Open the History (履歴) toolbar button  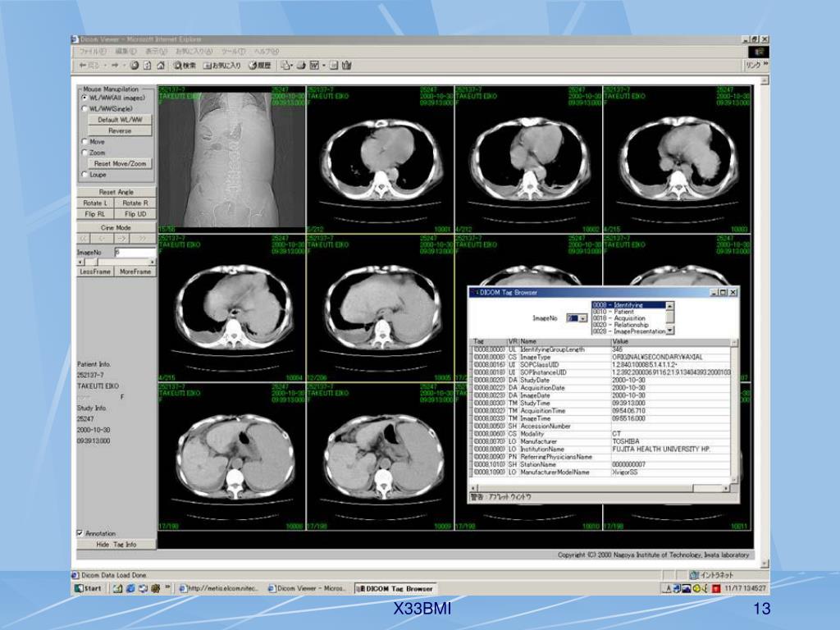point(260,66)
